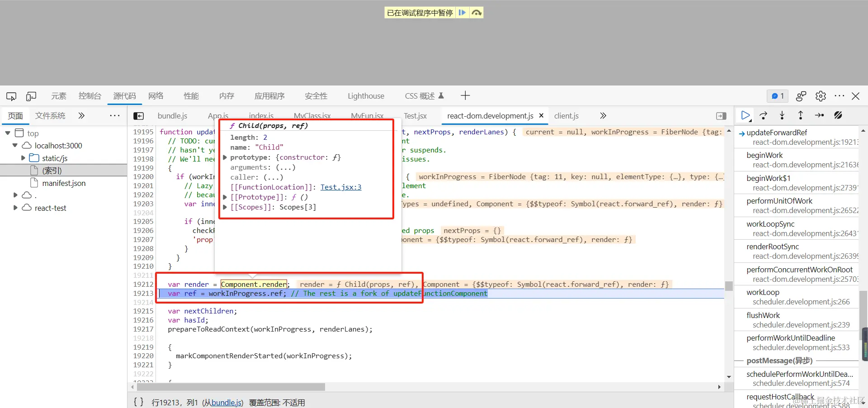Open the 元素 panel tab
This screenshot has width=868, height=408.
pos(59,96)
